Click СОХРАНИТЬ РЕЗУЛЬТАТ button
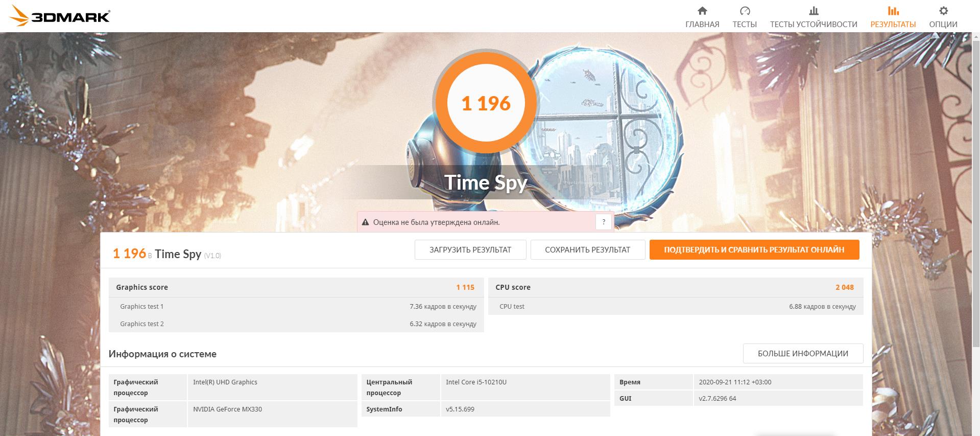The image size is (980, 436). coord(588,250)
